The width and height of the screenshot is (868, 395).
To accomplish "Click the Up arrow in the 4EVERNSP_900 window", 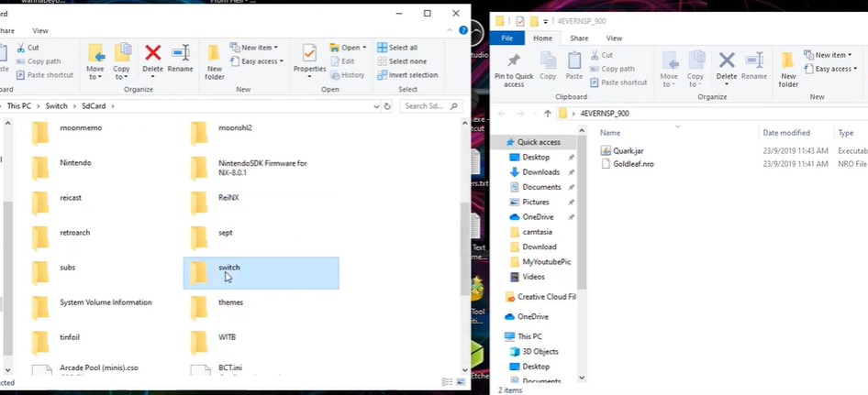I will 548,114.
